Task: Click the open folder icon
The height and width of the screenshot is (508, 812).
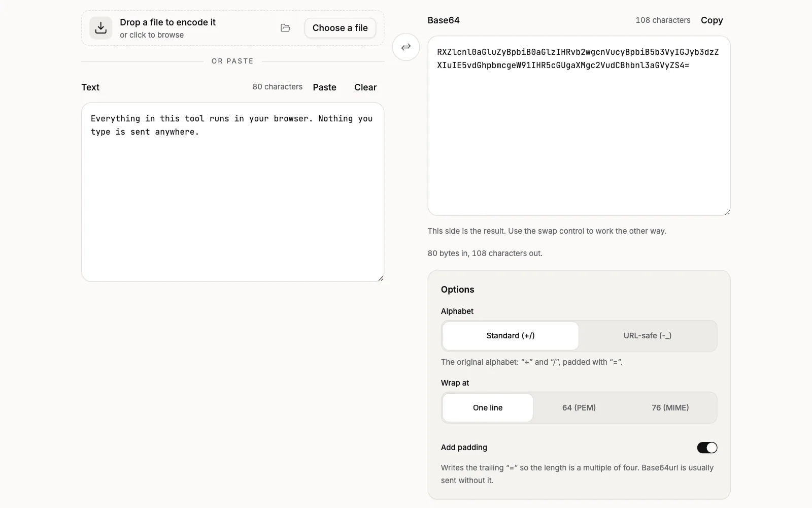Action: (x=285, y=28)
